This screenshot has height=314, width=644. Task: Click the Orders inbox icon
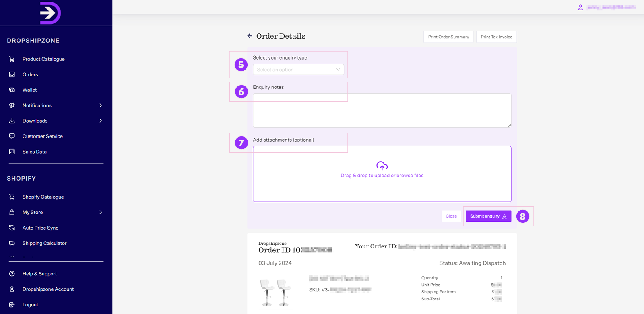(x=12, y=74)
